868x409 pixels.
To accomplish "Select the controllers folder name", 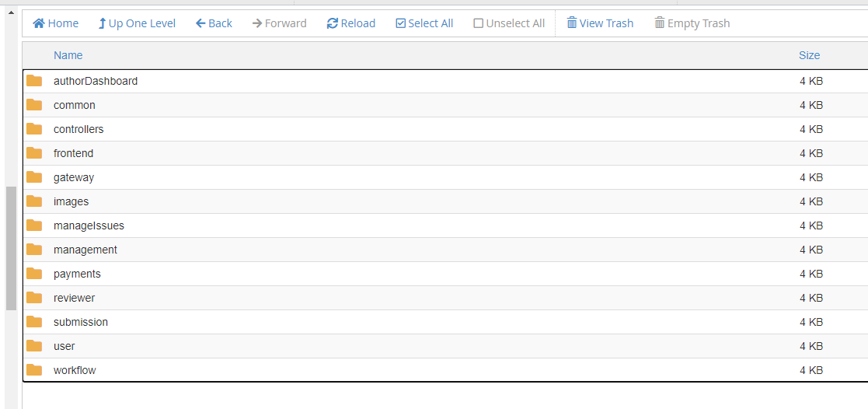I will [78, 129].
